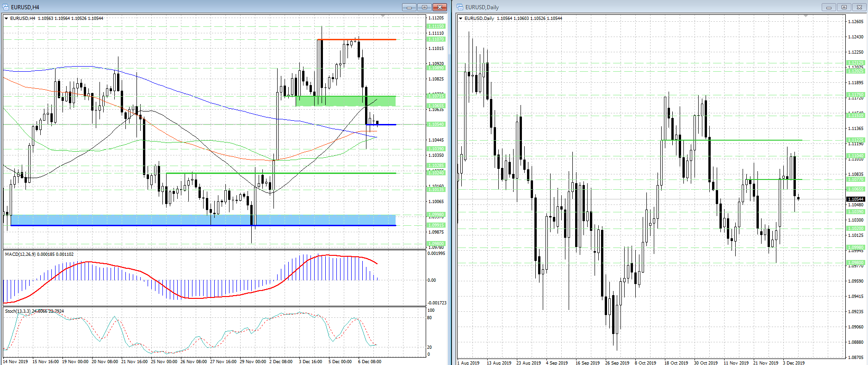Click the 1.12125 price label on Daily chart
The height and width of the screenshot is (365, 868).
[x=856, y=63]
